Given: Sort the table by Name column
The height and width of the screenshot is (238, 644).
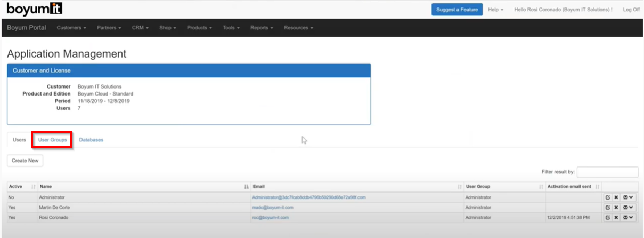Looking at the screenshot, I should point(144,187).
